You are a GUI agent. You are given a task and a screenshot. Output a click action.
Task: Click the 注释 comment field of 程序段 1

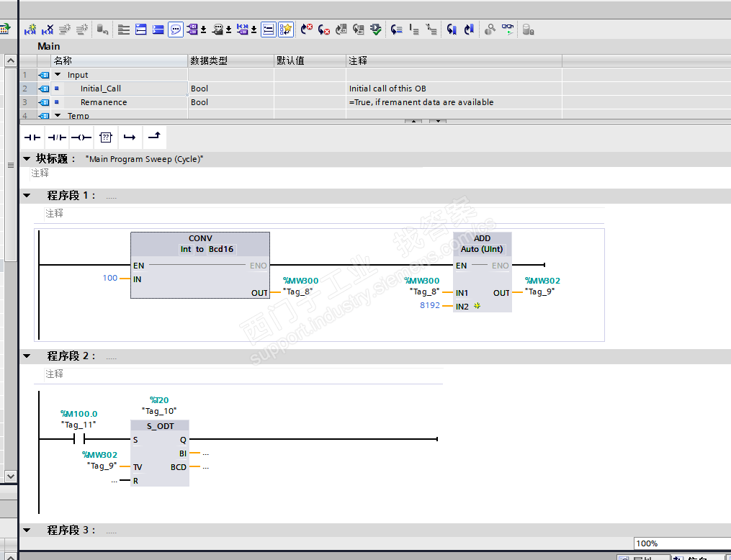[324, 214]
